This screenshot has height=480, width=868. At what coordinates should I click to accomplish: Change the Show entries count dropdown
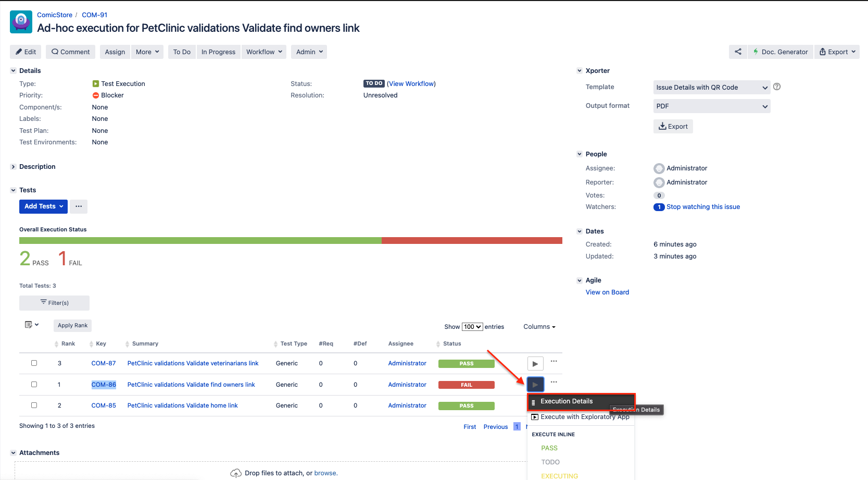tap(472, 327)
